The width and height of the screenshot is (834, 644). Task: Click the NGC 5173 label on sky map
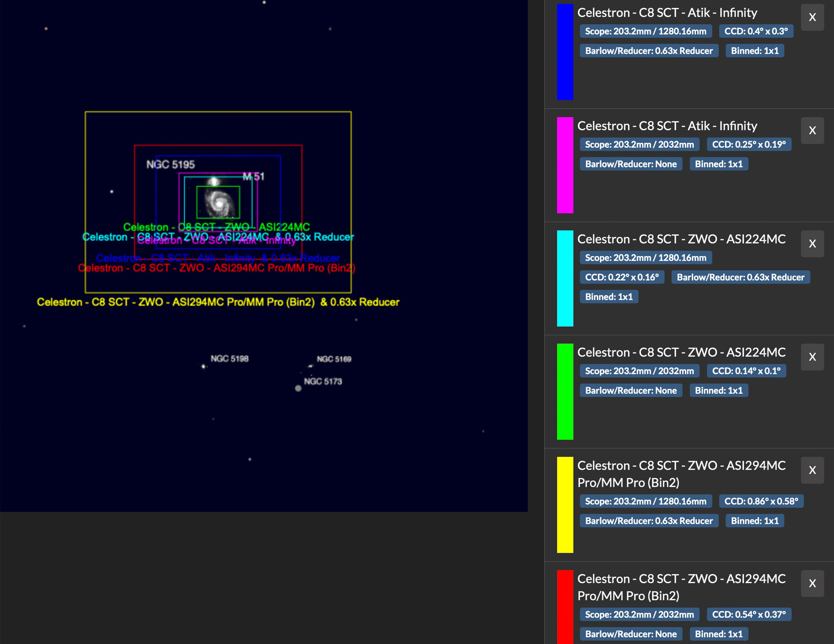pos(323,381)
